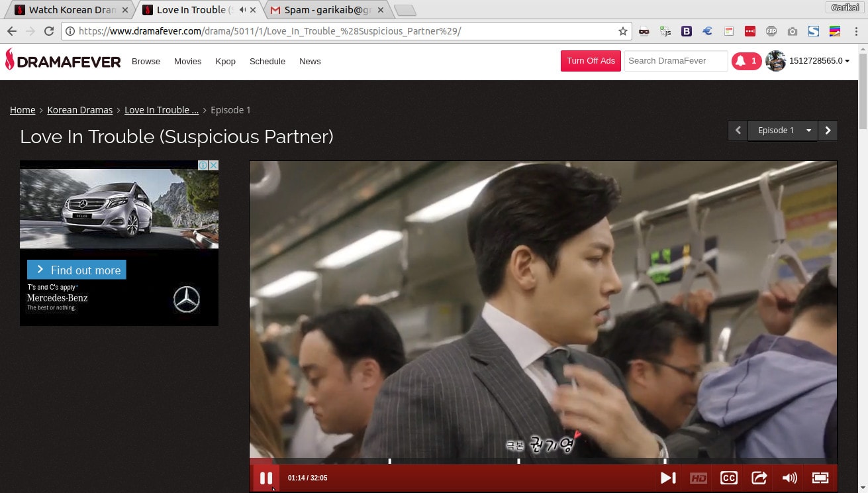Toggle HD video quality
Screen dimensions: 868x493
(699, 478)
